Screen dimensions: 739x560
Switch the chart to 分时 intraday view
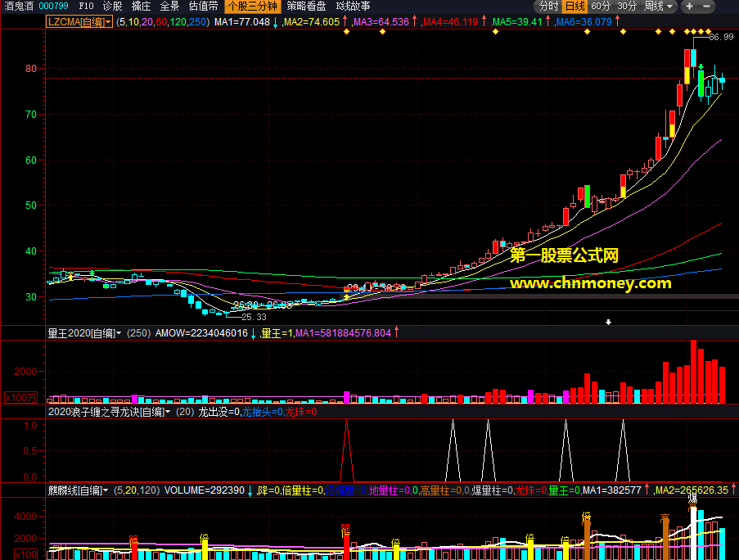click(548, 6)
